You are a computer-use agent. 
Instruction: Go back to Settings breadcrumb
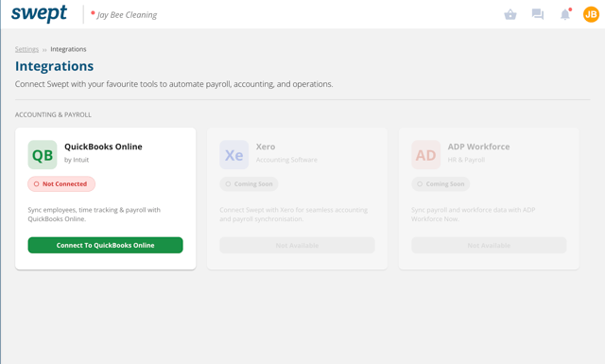tap(26, 49)
